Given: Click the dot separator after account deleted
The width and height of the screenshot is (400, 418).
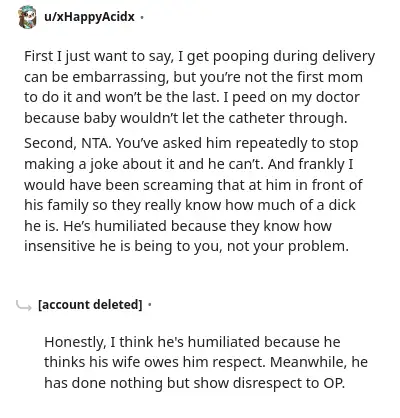Looking at the screenshot, I should tap(149, 304).
